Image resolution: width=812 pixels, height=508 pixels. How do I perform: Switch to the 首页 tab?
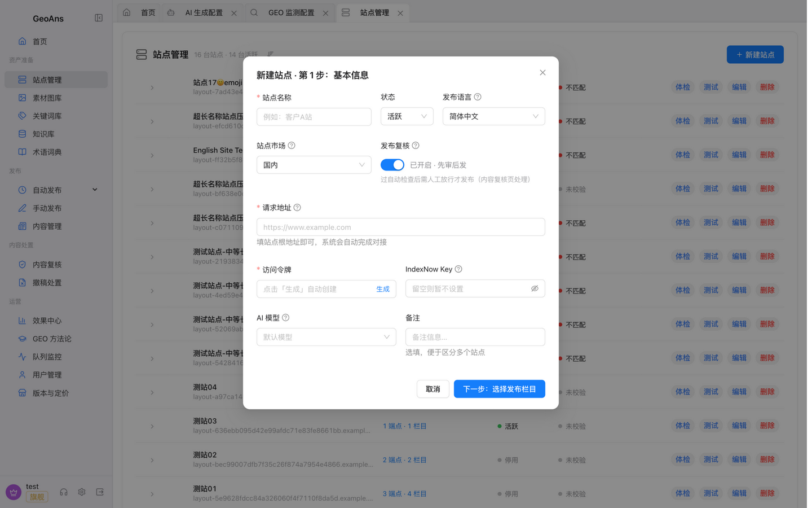(140, 12)
